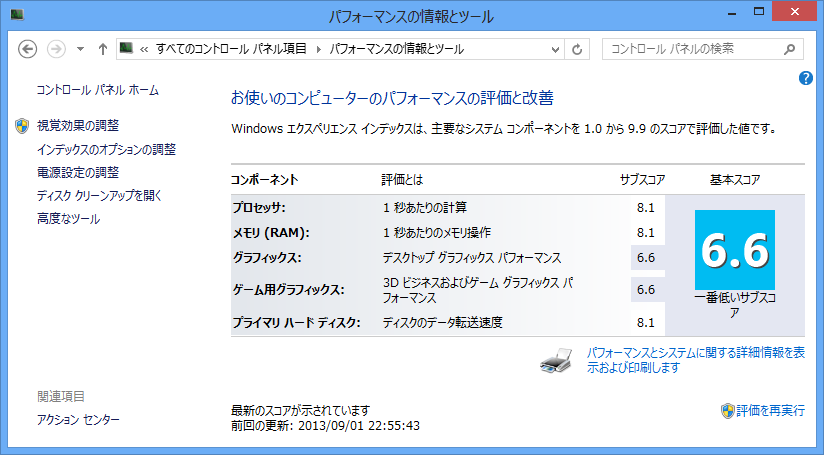Click the プライマリ ハード ディスク: row label
The image size is (824, 455).
[x=296, y=323]
